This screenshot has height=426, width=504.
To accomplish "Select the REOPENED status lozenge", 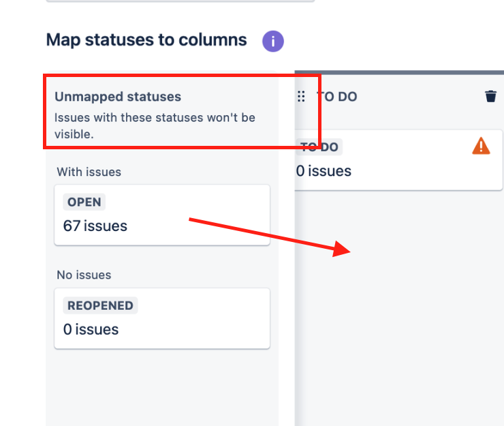I will pos(100,305).
